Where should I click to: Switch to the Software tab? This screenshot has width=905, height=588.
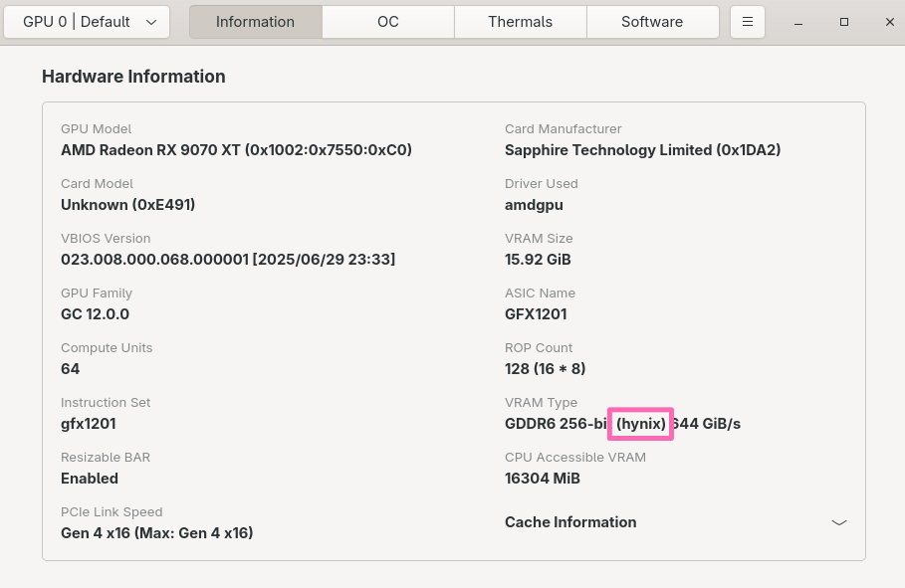pyautogui.click(x=652, y=21)
